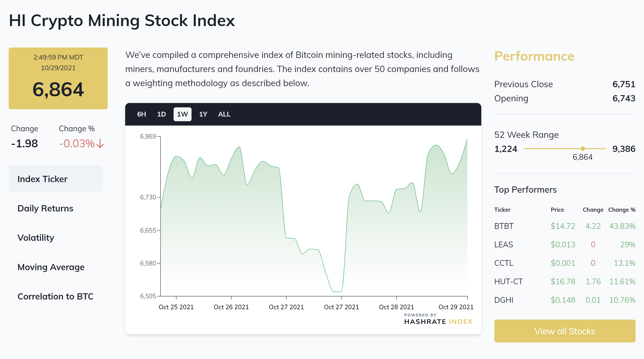Click the Change % column header
The width and height of the screenshot is (644, 359).
[x=622, y=210]
